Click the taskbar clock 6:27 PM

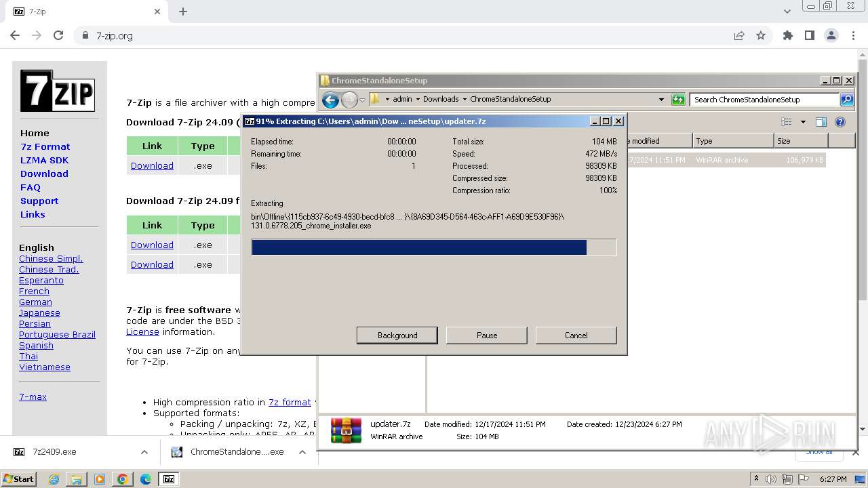coord(833,479)
